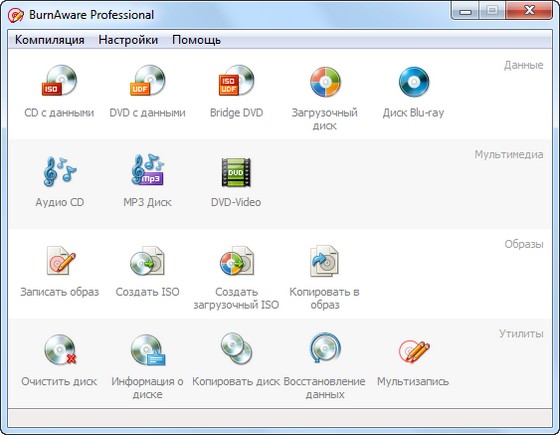The height and width of the screenshot is (435, 560).
Task: Launch the Очистить диск erase icon
Action: coord(60,350)
